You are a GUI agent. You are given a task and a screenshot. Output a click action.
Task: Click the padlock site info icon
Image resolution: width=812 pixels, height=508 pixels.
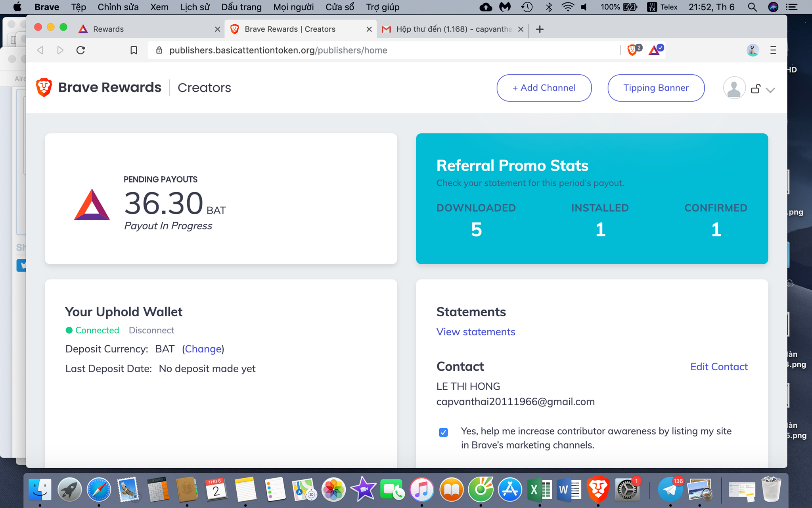(x=159, y=50)
